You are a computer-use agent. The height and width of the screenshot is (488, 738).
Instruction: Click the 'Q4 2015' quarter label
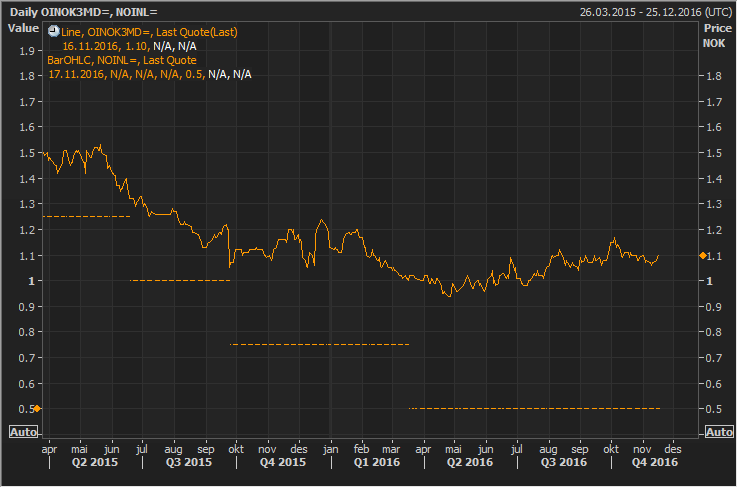coord(282,462)
